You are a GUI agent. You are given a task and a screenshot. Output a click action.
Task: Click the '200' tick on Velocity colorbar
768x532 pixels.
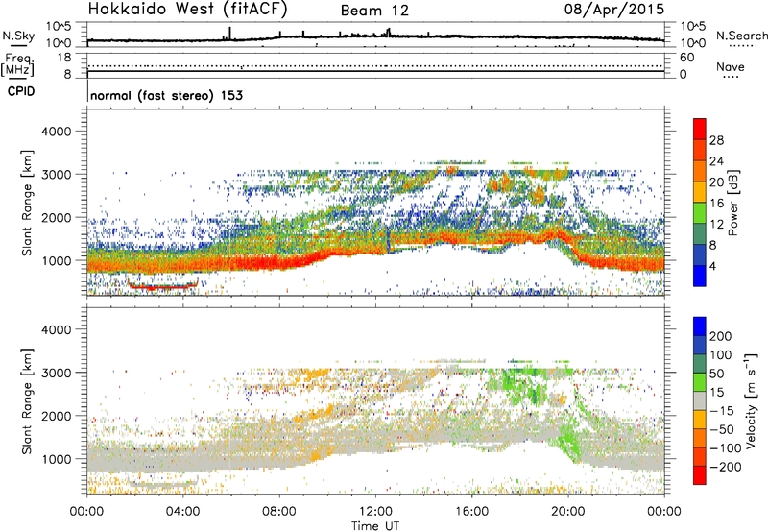721,336
